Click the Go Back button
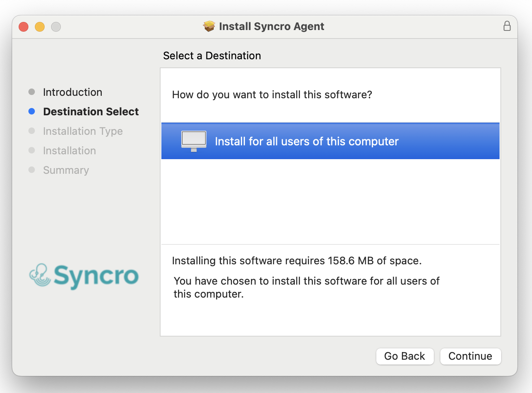The width and height of the screenshot is (532, 393). coord(405,356)
